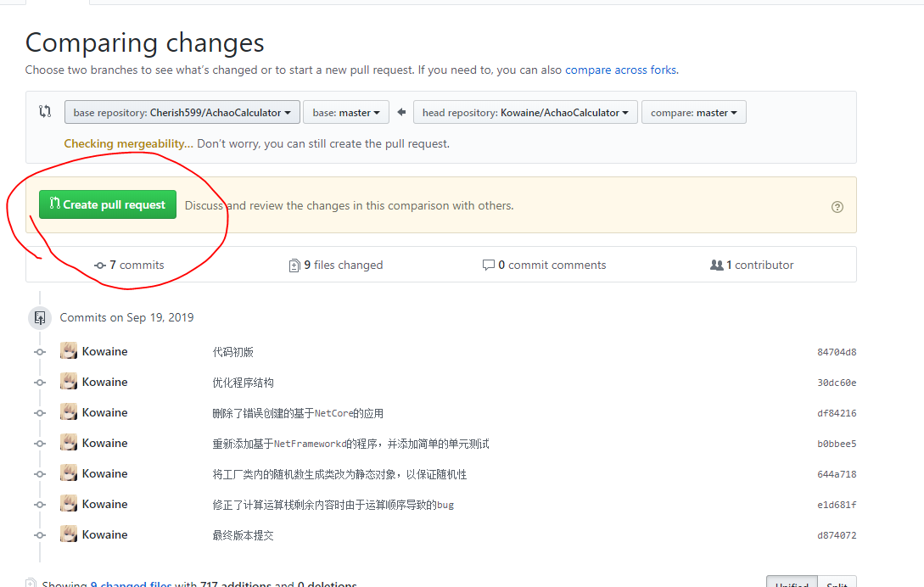Click the repo push icon beside Commits on Sep 19
The height and width of the screenshot is (587, 924).
(40, 318)
